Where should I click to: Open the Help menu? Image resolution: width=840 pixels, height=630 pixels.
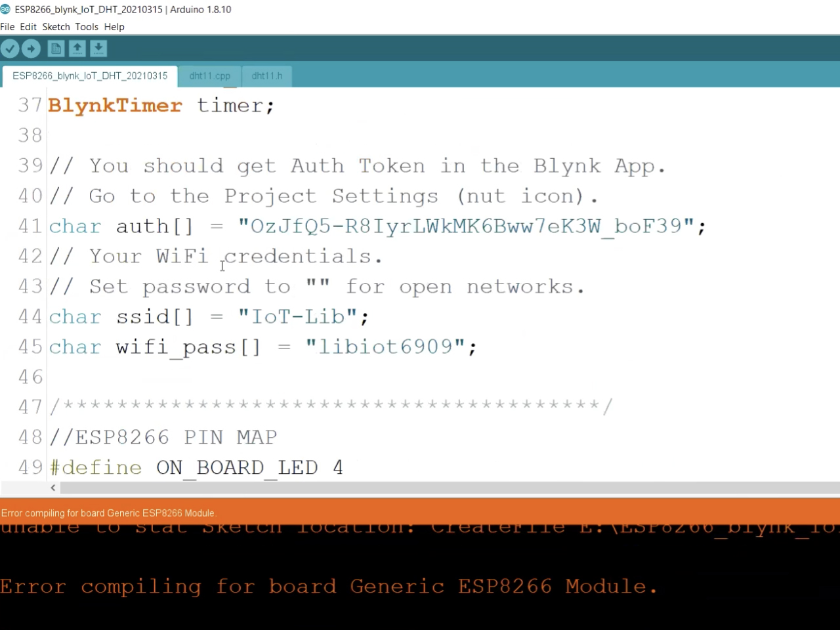[x=114, y=27]
